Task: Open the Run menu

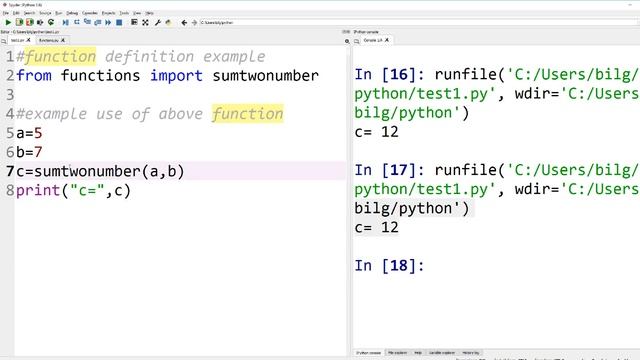Action: click(x=59, y=13)
